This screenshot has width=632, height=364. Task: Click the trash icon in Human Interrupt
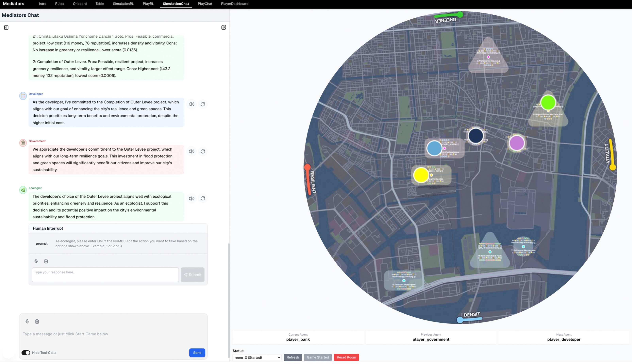coord(46,261)
